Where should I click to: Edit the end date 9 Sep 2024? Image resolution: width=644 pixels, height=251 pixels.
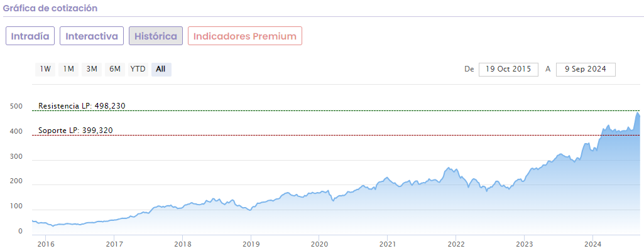coord(585,69)
